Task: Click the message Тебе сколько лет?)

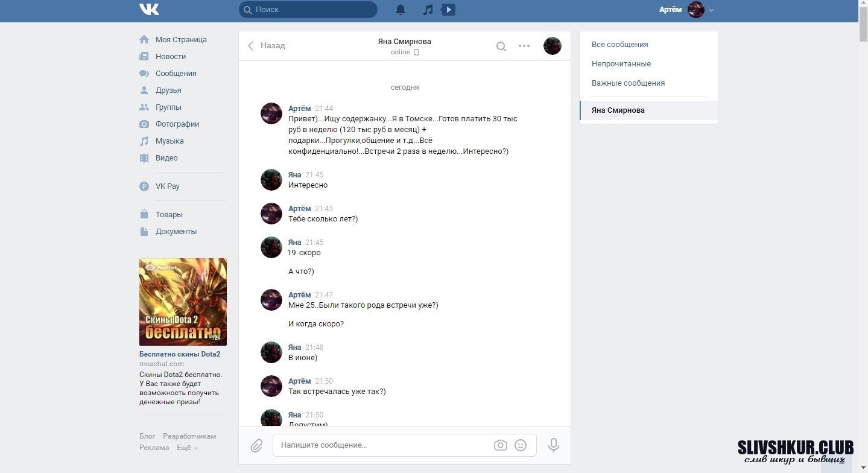Action: [x=323, y=219]
